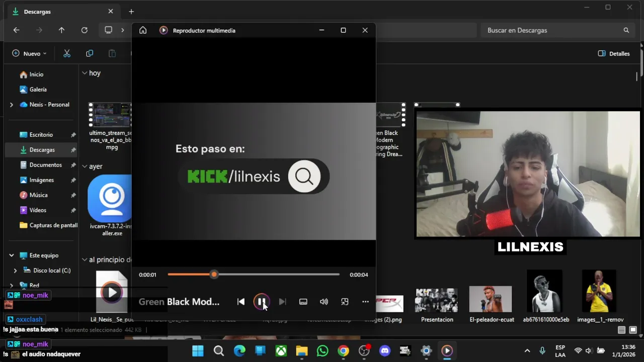Open Discord from taskbar

coord(384,351)
